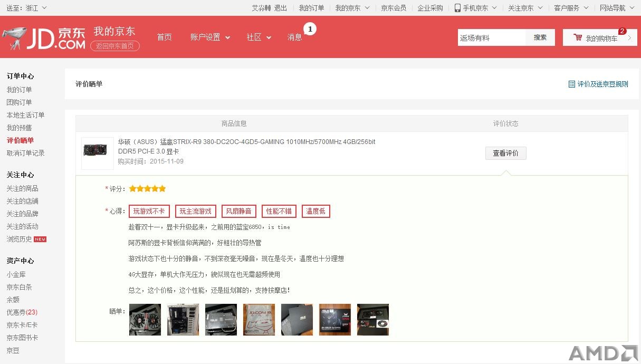Click the 我的购物车 button
Screen dimensions: 641x364
click(x=600, y=37)
